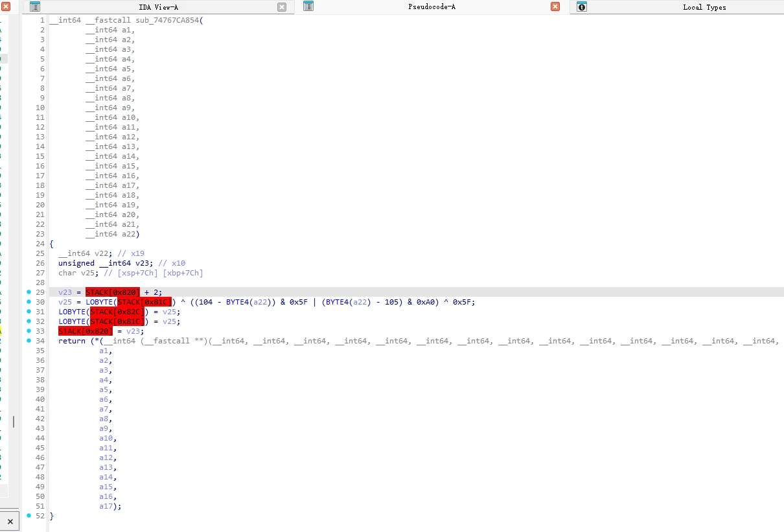Click highlighted STACK[0x820] on line 33
Image resolution: width=784 pixels, height=532 pixels.
(86, 331)
